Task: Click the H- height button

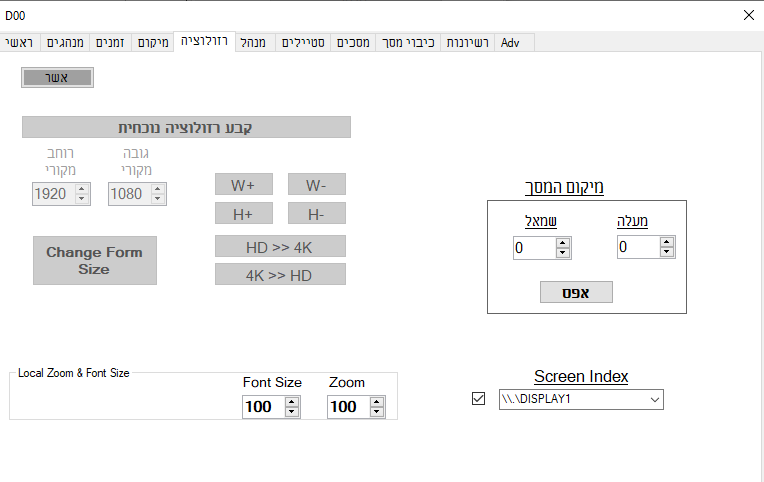Action: (316, 213)
